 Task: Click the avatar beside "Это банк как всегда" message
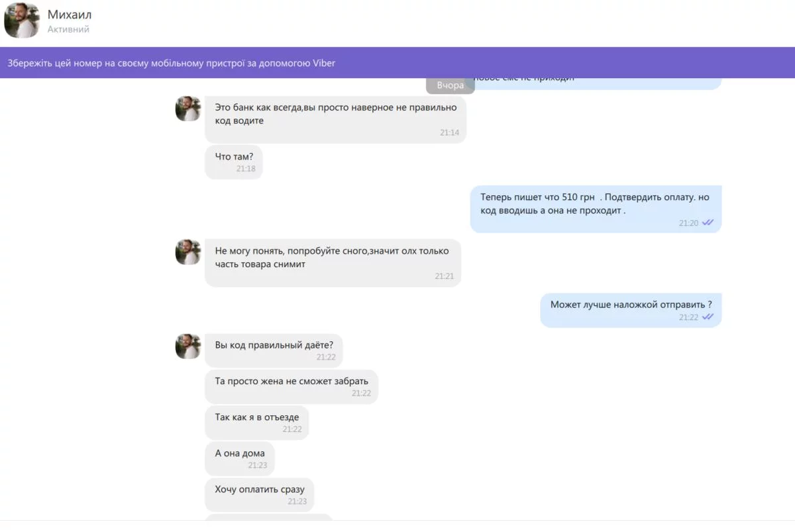(187, 109)
